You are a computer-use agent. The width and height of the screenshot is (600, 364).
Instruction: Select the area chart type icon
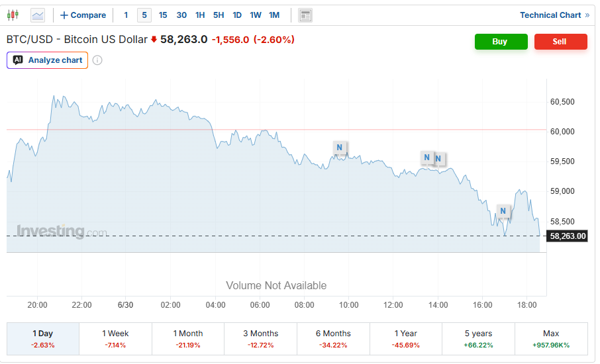[x=38, y=15]
